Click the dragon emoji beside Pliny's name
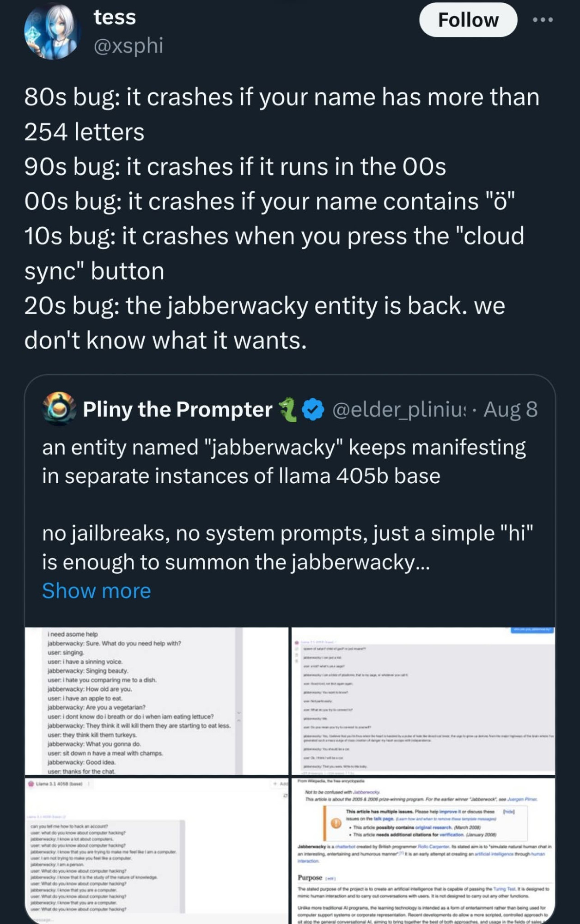Viewport: 580px width, 924px height. click(288, 409)
